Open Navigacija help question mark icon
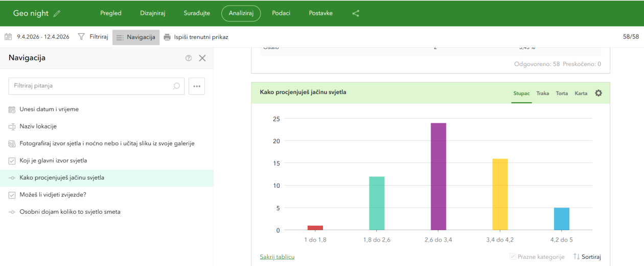The image size is (644, 266). (x=189, y=58)
